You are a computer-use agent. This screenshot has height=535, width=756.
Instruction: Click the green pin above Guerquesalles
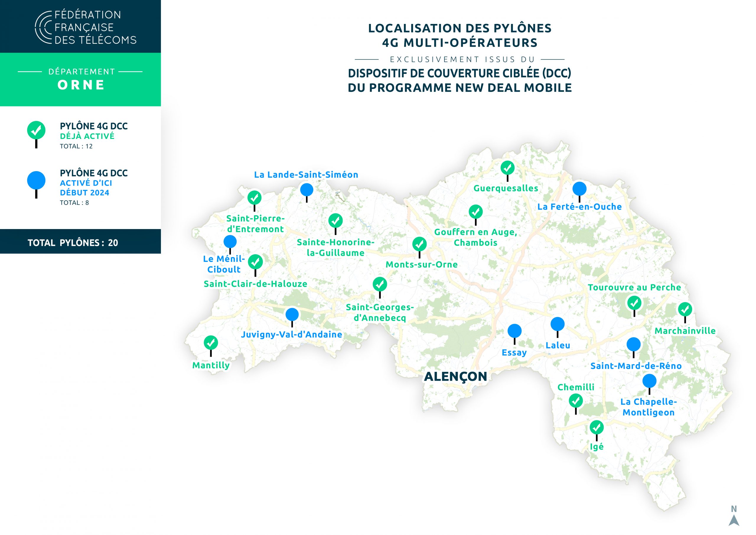[507, 171]
